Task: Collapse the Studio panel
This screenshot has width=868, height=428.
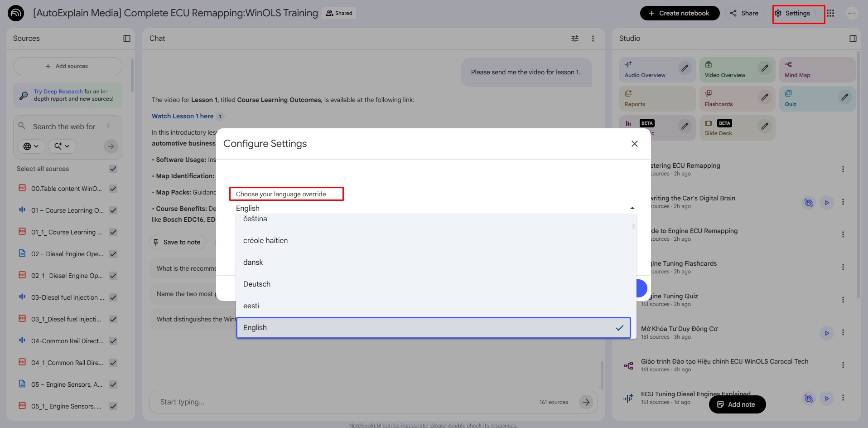Action: pyautogui.click(x=853, y=39)
